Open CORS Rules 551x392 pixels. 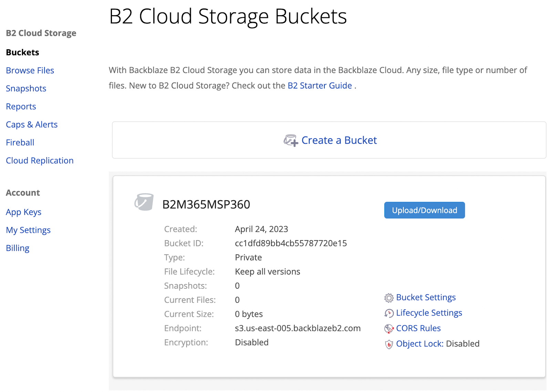click(x=418, y=328)
